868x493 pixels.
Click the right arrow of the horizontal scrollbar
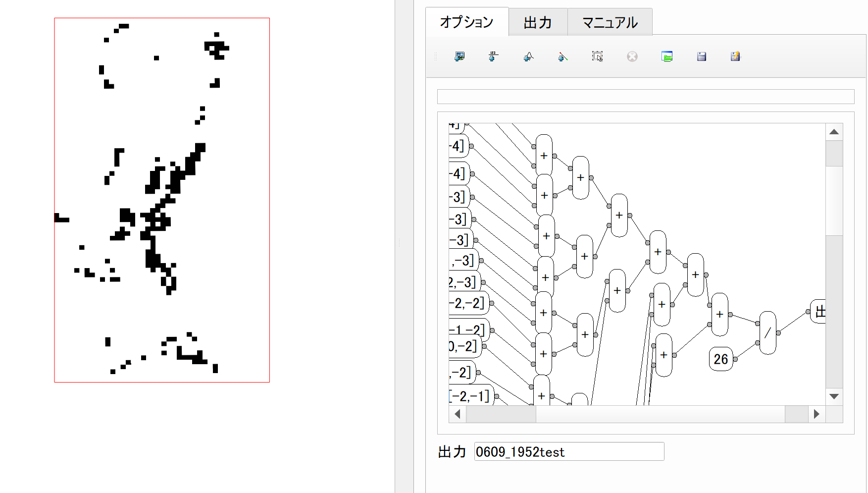[816, 413]
